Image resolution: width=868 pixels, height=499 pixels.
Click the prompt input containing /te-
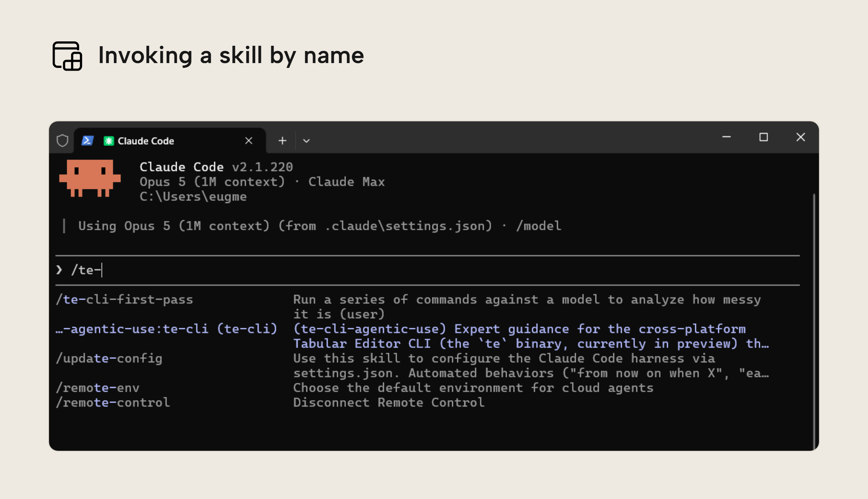pyautogui.click(x=428, y=270)
